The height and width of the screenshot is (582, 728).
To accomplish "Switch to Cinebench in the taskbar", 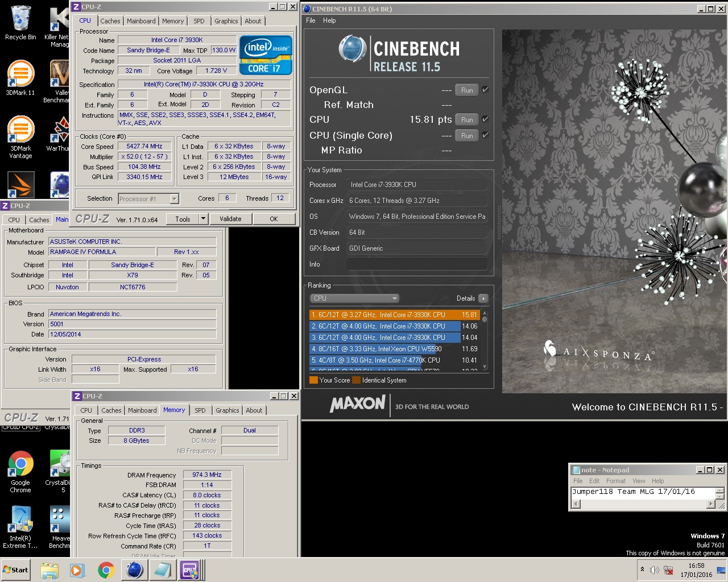I will point(134,570).
